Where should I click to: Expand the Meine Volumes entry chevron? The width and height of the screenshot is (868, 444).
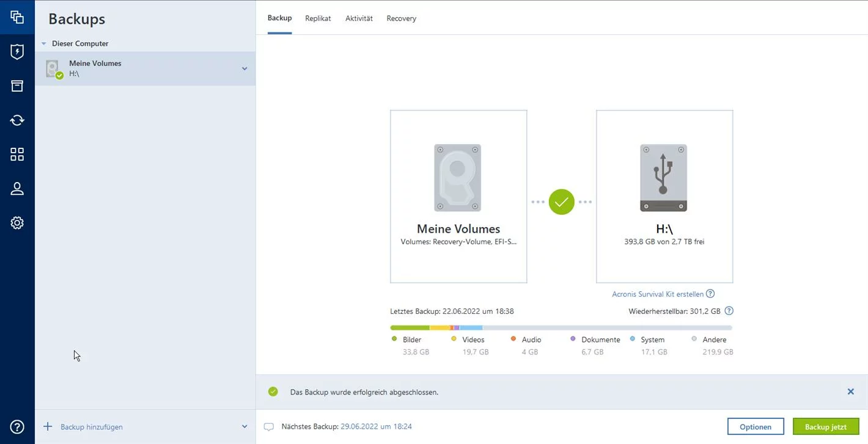coord(245,68)
